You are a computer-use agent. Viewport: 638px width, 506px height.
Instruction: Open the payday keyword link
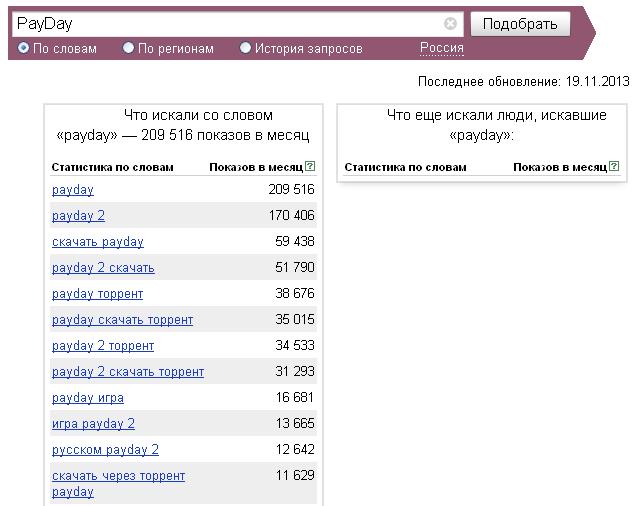[x=73, y=190]
